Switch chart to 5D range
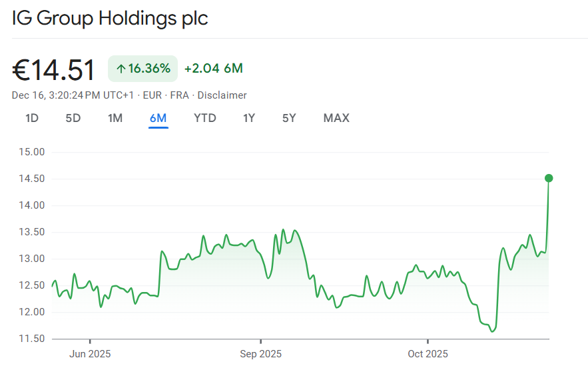 73,118
